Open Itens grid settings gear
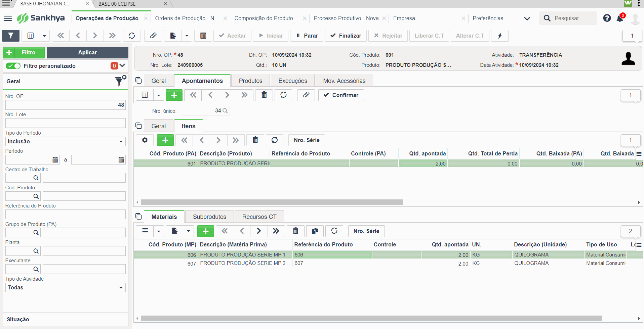 [145, 140]
